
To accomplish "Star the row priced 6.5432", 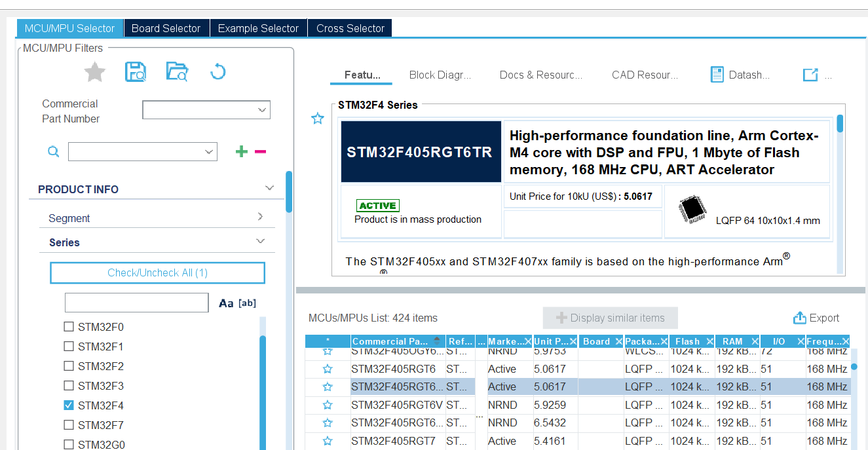I will pyautogui.click(x=328, y=422).
